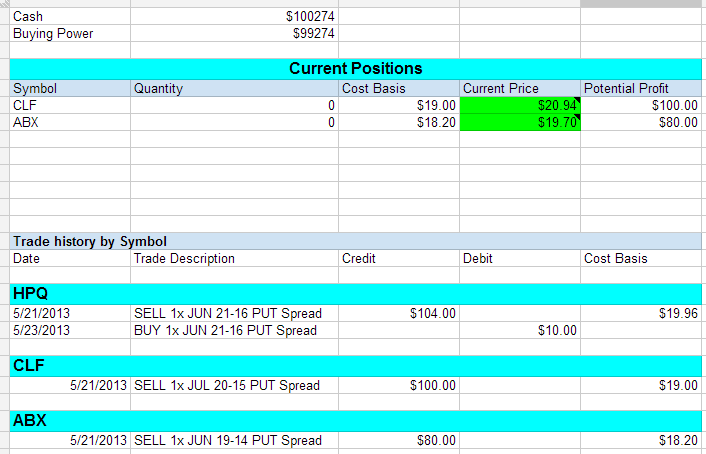Select the HPQ section header row
Screen dimensions: 706x454
(355, 293)
